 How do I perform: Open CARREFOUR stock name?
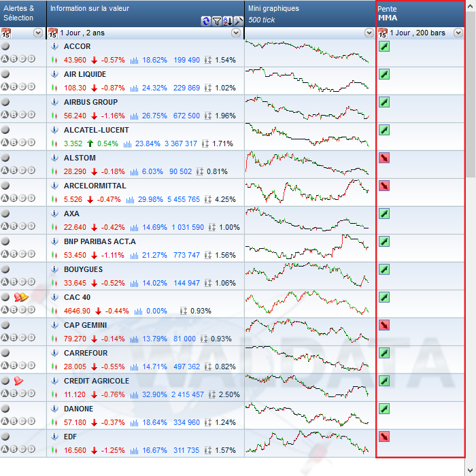(86, 353)
